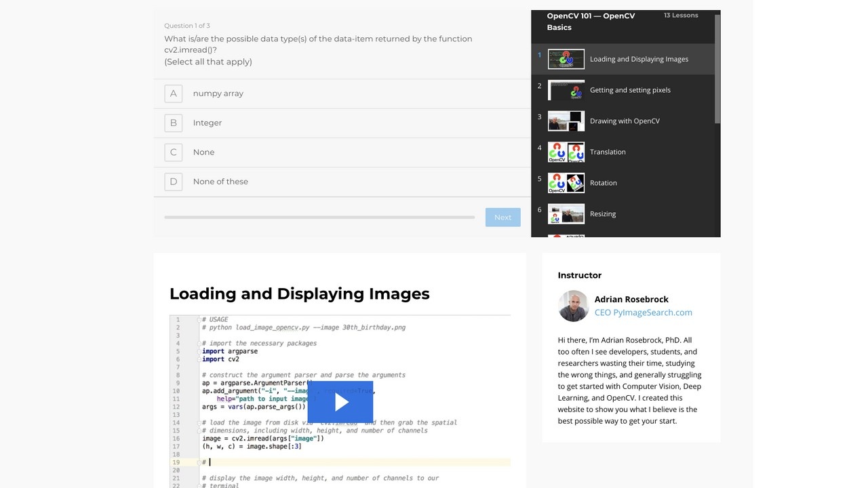868x488 pixels.
Task: Click the quiz progress bar
Action: [x=319, y=217]
